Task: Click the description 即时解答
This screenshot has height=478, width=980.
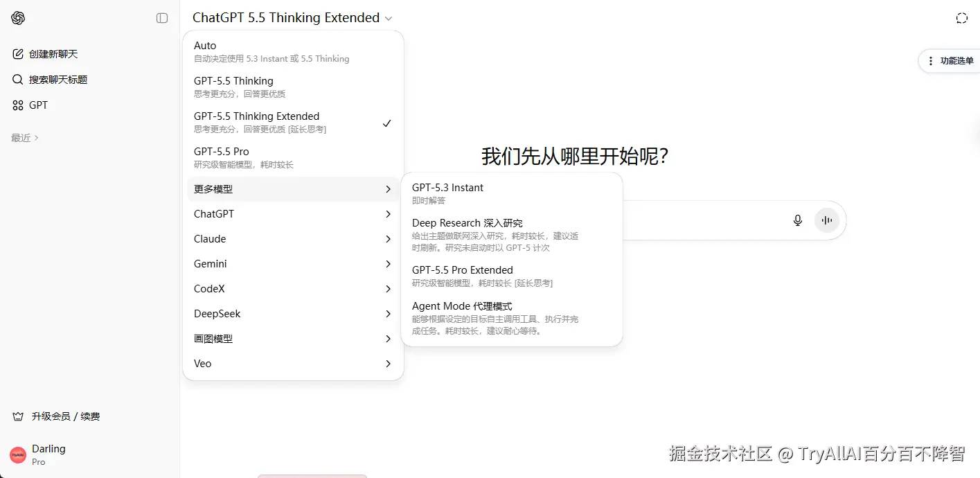Action: (x=429, y=201)
